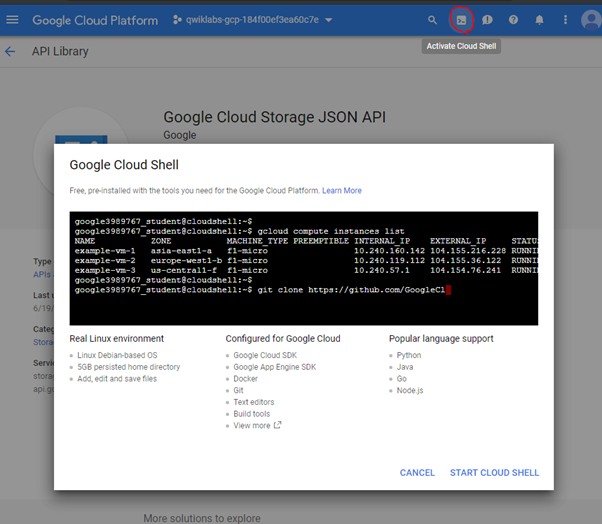Click 'Add, edit and save files' item

[x=117, y=379]
